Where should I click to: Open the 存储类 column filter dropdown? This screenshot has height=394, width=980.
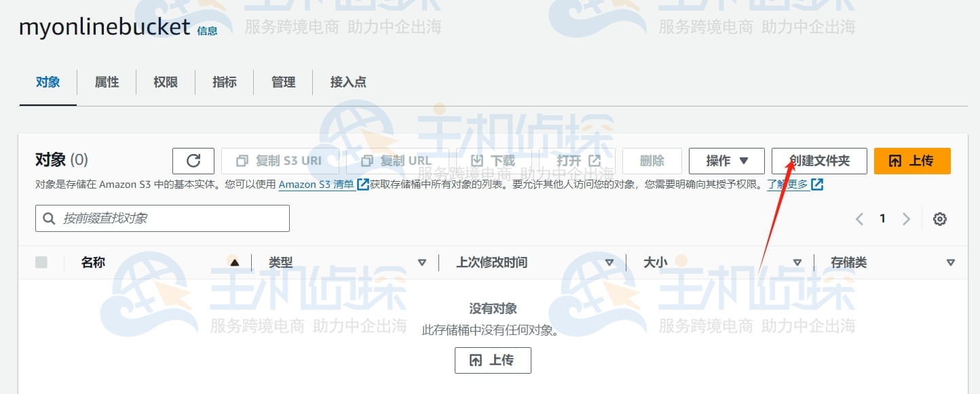(950, 262)
